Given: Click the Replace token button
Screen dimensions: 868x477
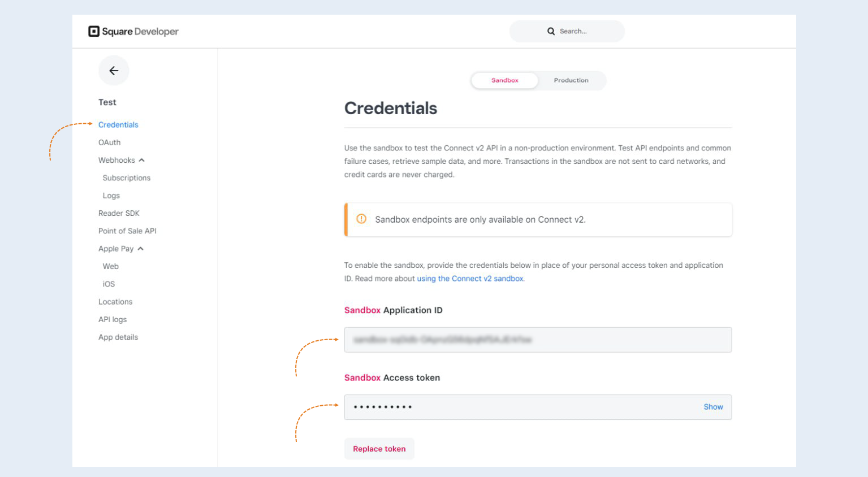Looking at the screenshot, I should pyautogui.click(x=379, y=449).
